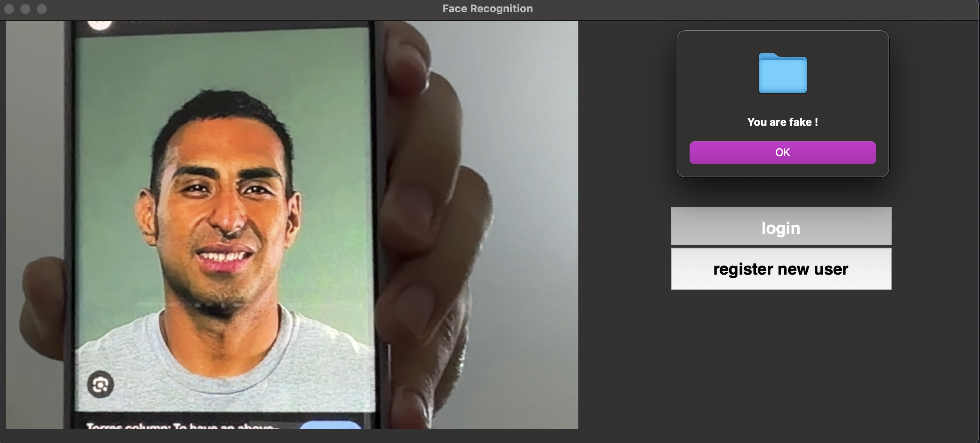Tap the Google Lens icon on phone image

(100, 385)
